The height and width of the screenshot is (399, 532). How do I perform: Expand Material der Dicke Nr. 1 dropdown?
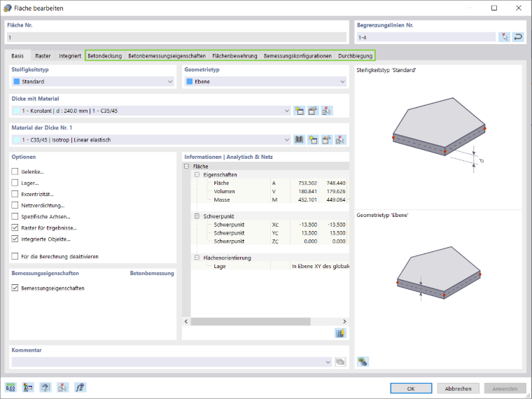tap(287, 139)
